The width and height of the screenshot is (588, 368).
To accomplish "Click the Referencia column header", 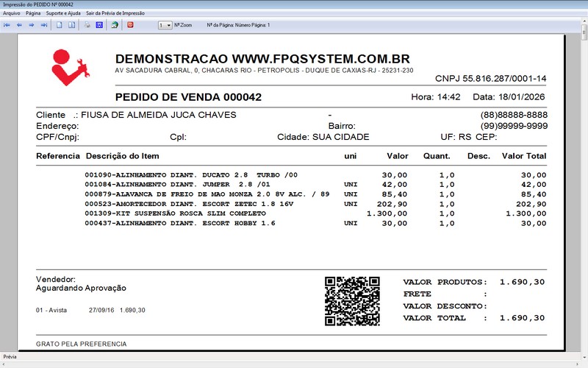I will 58,156.
